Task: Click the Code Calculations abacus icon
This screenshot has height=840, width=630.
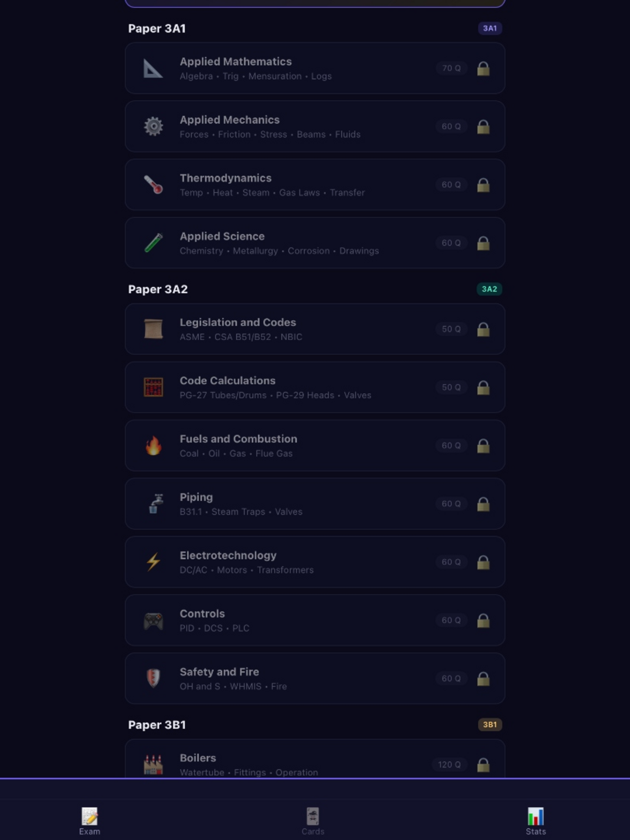Action: point(153,387)
